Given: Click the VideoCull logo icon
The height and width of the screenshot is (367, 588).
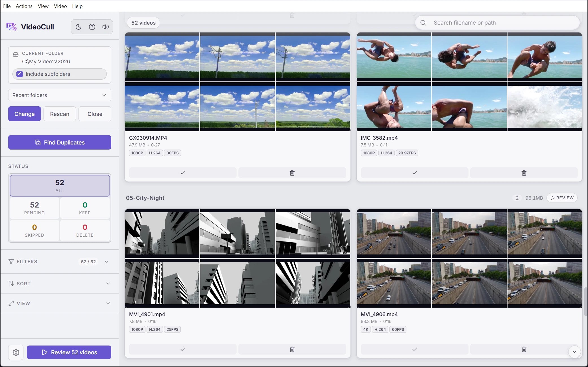Looking at the screenshot, I should click(x=12, y=27).
